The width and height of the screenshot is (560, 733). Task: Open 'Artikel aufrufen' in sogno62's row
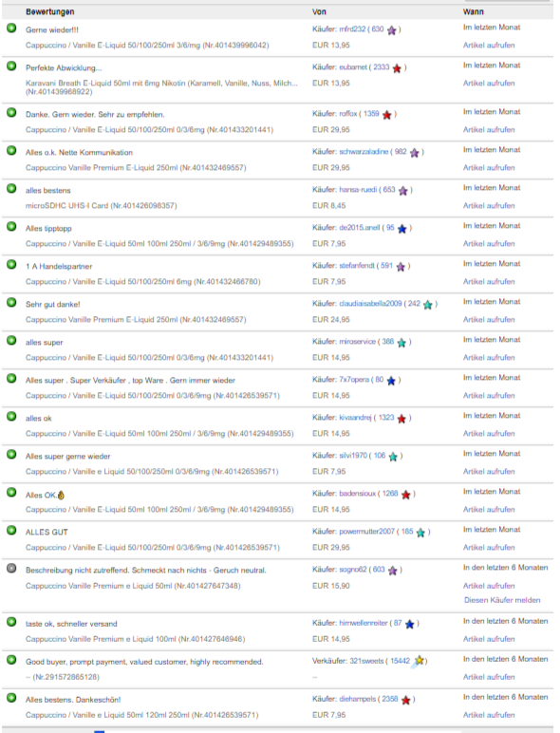489,586
